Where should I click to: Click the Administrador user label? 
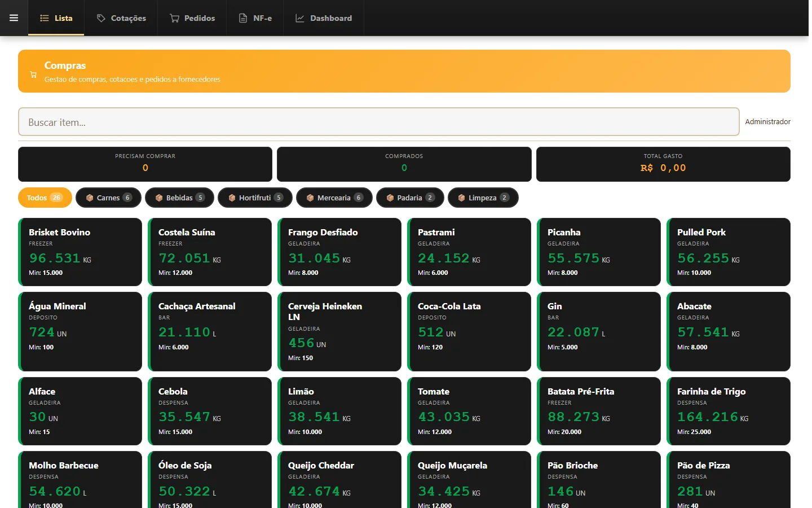click(767, 122)
